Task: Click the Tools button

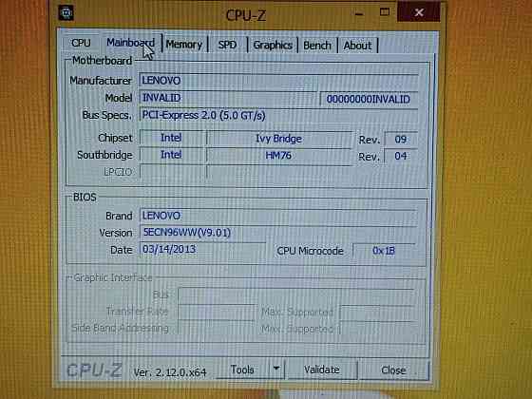Action: (242, 370)
